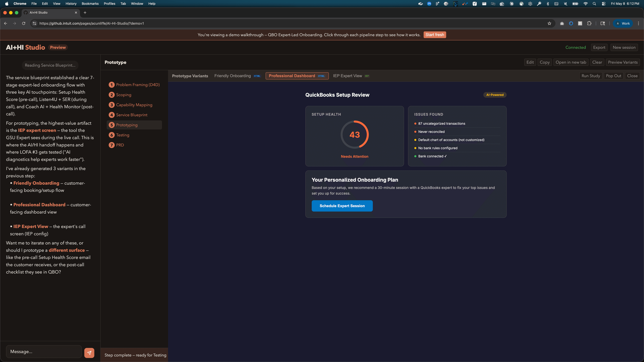Open the Bluetooth menu bar icon
This screenshot has width=644, height=362.
[548, 4]
